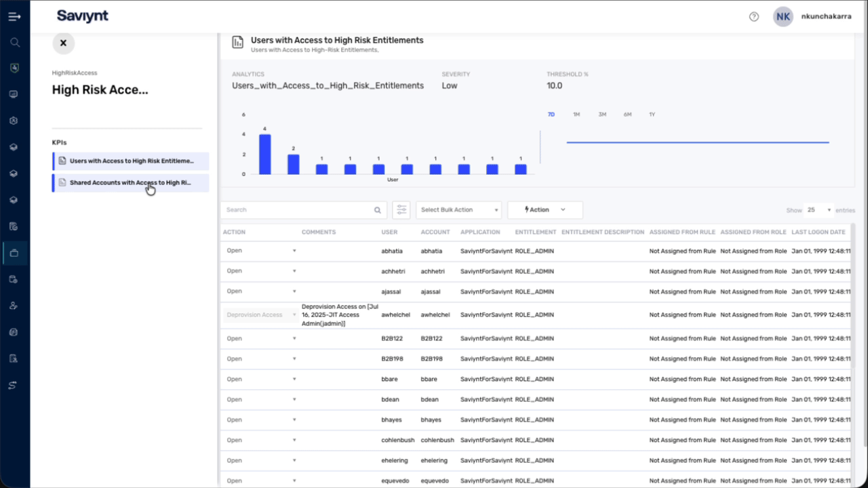Expand the Action button menu

[545, 210]
